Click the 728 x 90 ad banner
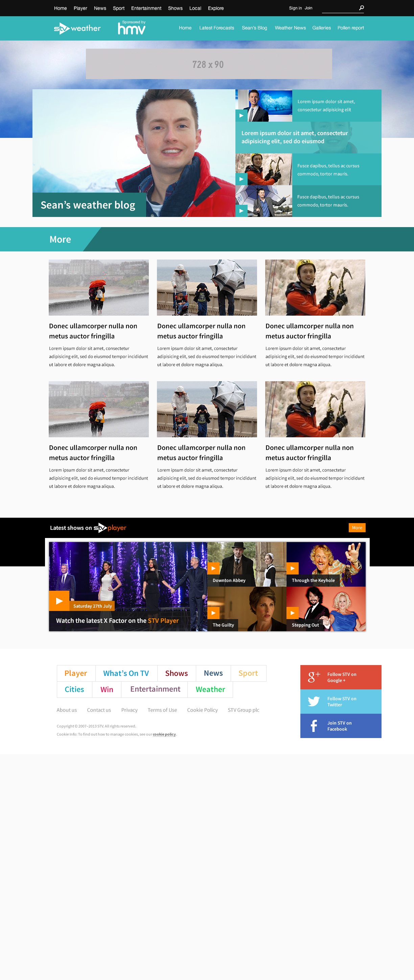 click(x=209, y=64)
